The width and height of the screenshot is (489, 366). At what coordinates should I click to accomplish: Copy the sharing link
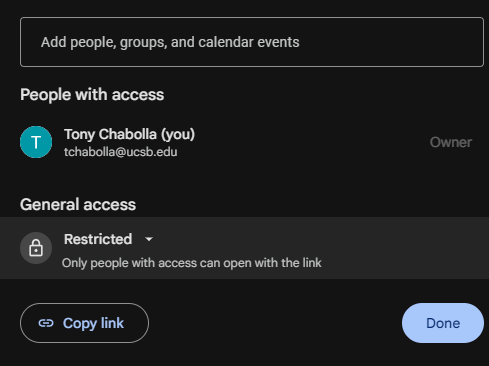pos(84,323)
